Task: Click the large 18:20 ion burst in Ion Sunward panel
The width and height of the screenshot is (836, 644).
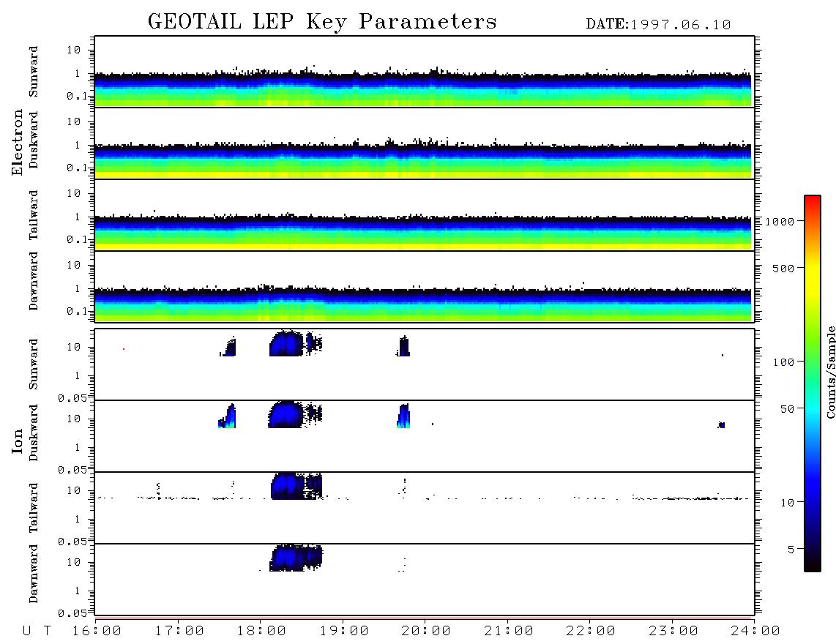Action: coord(286,344)
